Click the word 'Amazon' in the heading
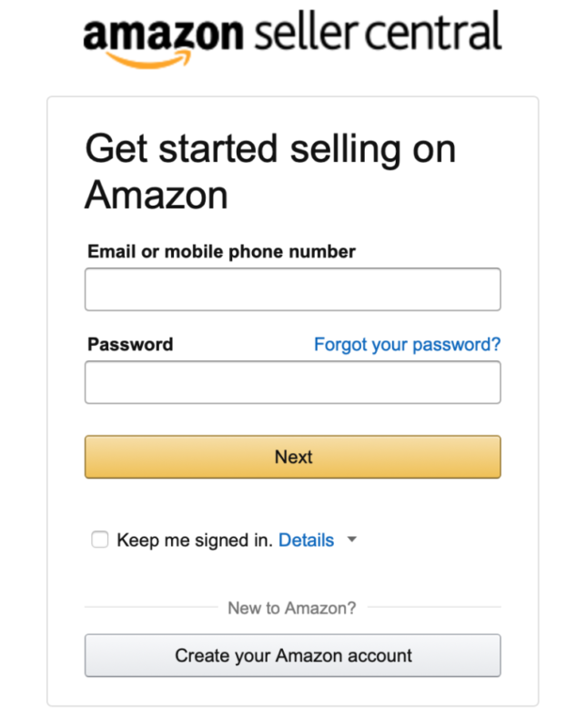 [x=156, y=195]
